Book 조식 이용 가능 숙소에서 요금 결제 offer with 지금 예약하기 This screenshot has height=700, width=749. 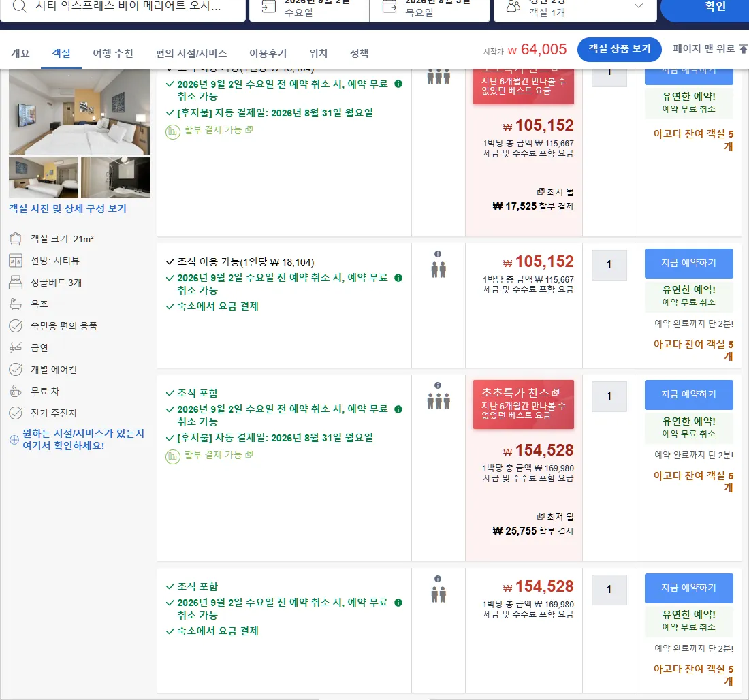point(688,264)
